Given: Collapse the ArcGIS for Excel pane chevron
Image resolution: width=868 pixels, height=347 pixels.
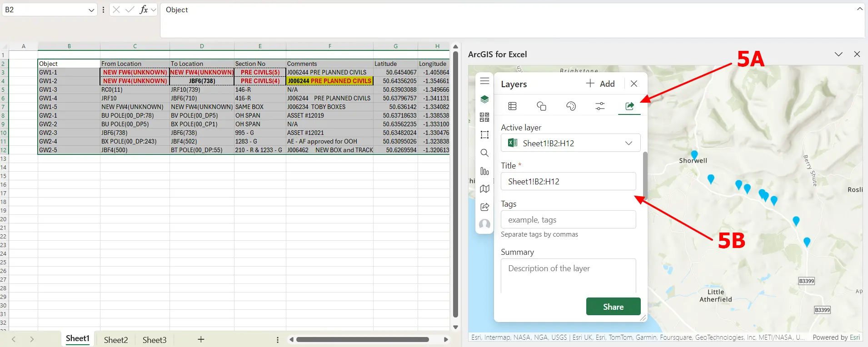Looking at the screenshot, I should click(x=838, y=54).
